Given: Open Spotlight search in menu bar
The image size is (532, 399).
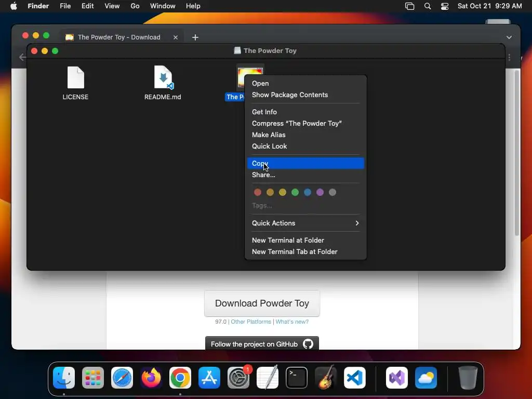Looking at the screenshot, I should point(428,6).
